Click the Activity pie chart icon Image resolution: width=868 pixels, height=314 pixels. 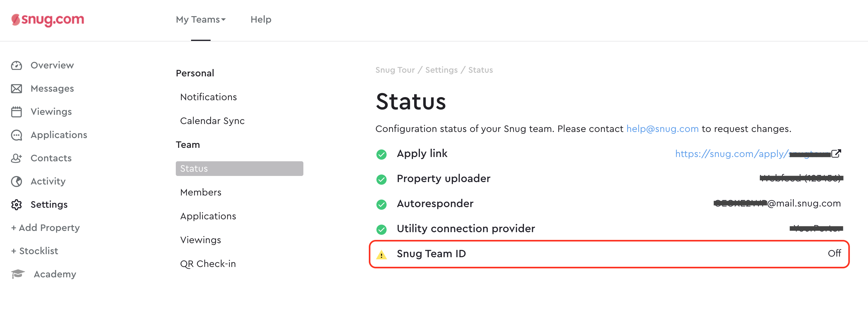[x=16, y=181]
